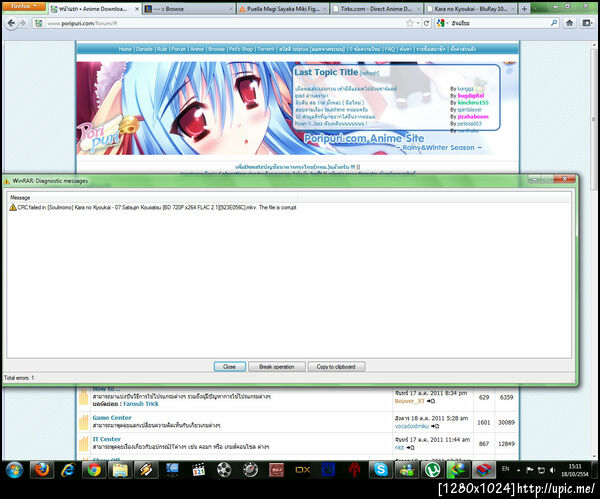
Task: Open the Google search engine dropdown
Action: [x=442, y=23]
